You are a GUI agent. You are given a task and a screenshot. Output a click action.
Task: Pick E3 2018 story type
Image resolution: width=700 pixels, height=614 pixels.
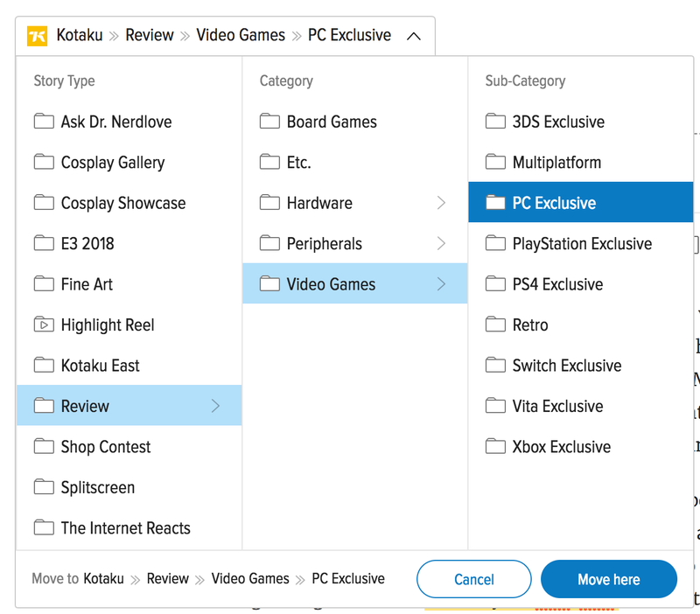point(129,243)
